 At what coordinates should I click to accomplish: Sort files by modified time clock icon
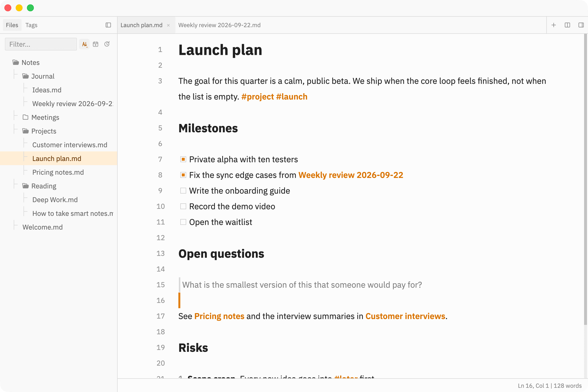click(107, 44)
